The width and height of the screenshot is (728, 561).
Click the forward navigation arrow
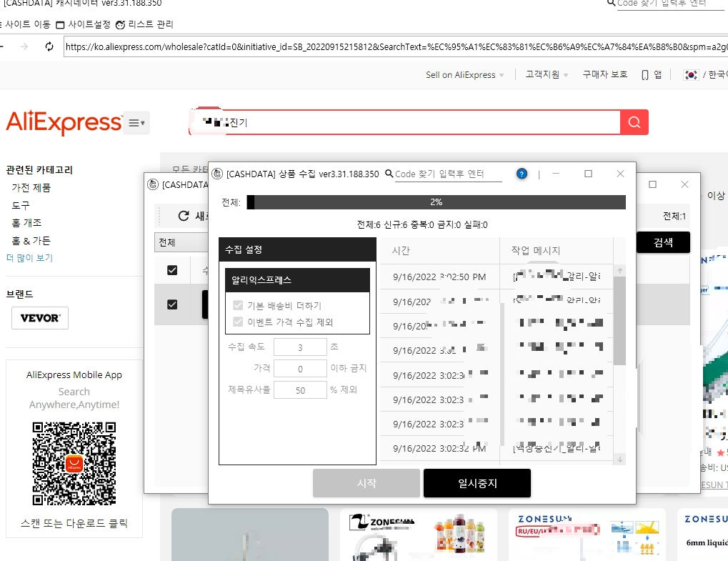point(24,46)
